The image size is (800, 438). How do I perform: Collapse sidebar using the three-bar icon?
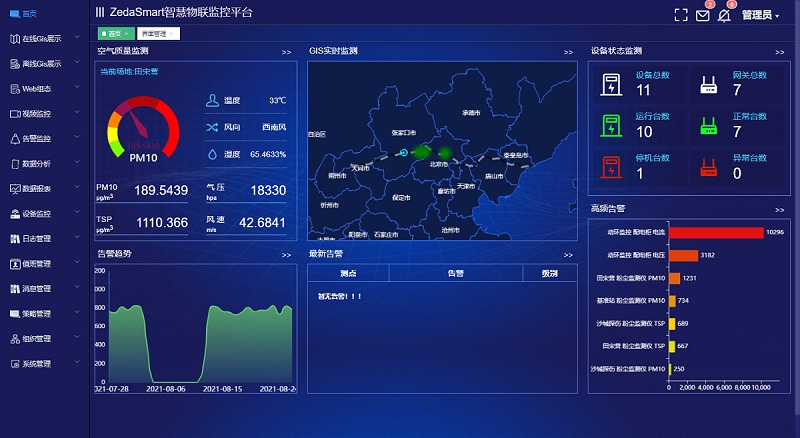99,13
